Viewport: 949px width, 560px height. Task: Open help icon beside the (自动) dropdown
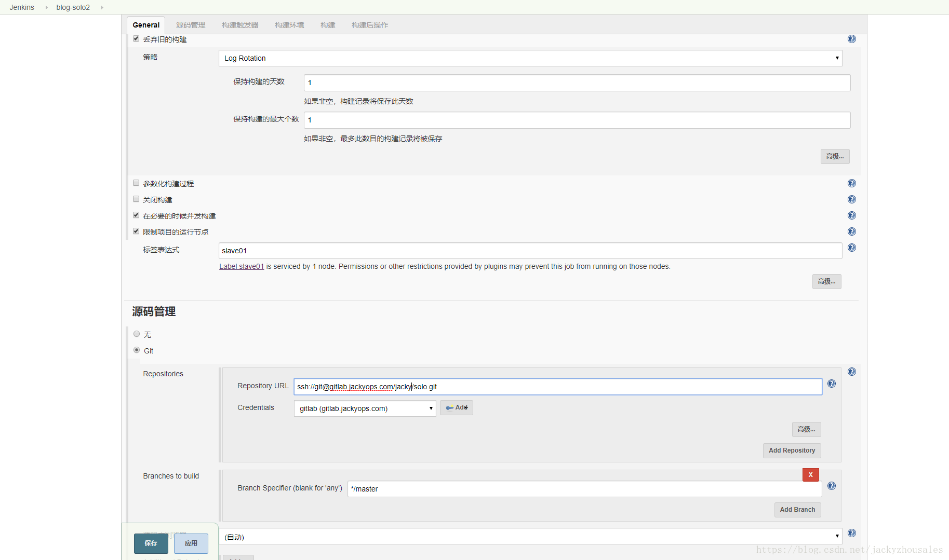point(852,533)
